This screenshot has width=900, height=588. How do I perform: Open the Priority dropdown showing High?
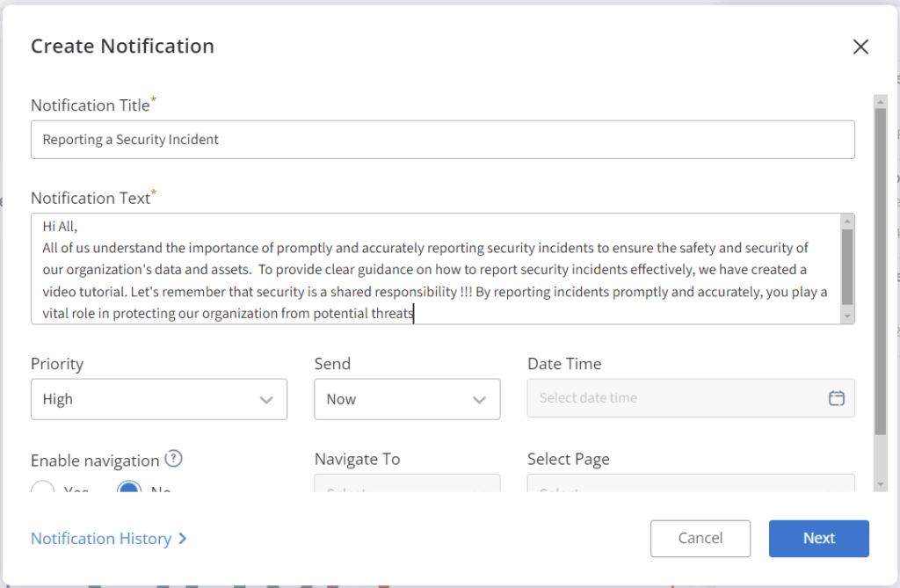[158, 399]
